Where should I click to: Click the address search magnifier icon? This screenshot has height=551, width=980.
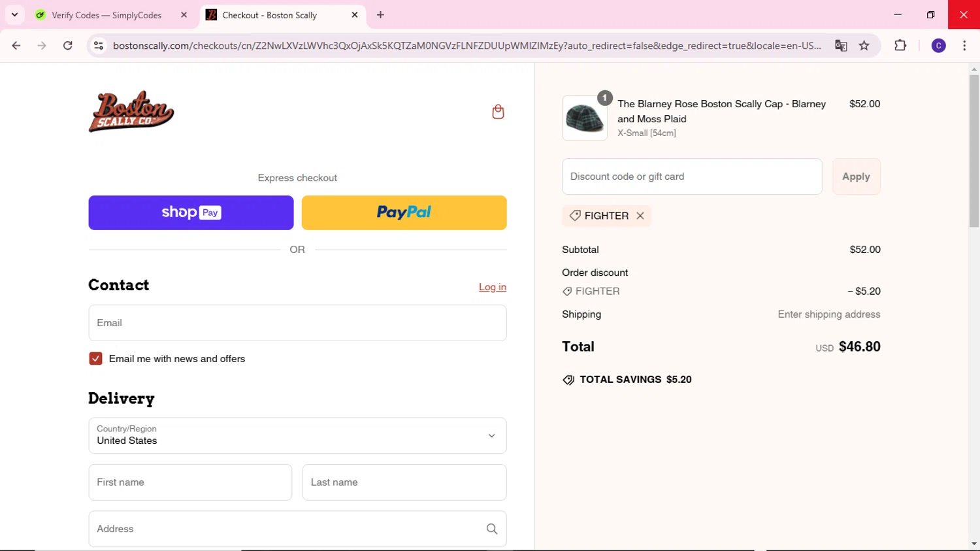[492, 529]
